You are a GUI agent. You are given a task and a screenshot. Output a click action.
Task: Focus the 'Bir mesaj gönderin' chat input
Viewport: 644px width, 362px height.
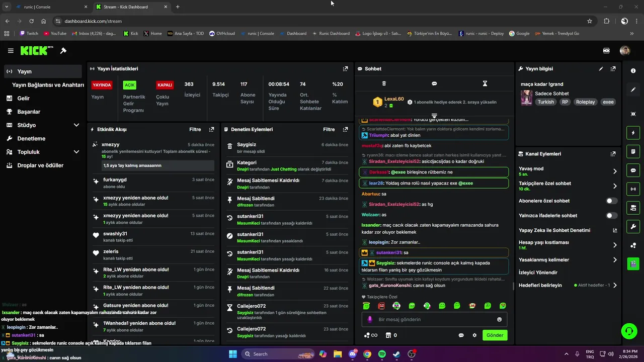[434, 319]
